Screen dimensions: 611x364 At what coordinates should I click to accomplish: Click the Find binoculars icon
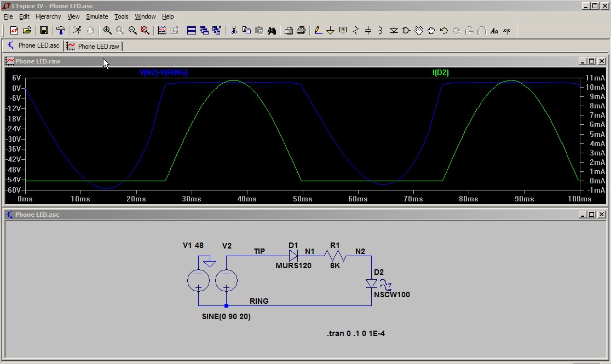coord(272,31)
